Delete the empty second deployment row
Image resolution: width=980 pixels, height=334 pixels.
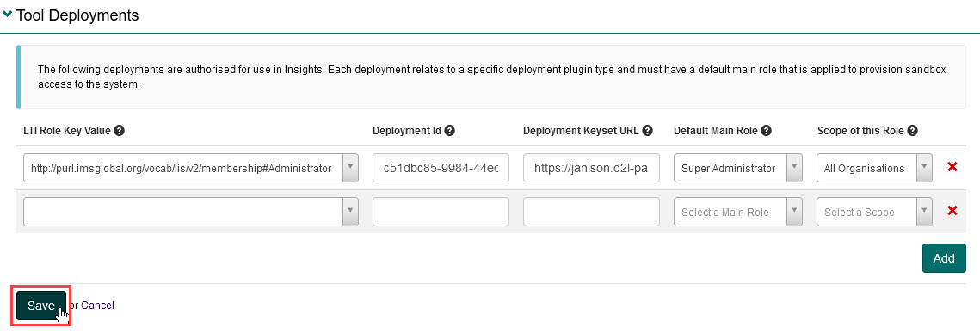952,211
